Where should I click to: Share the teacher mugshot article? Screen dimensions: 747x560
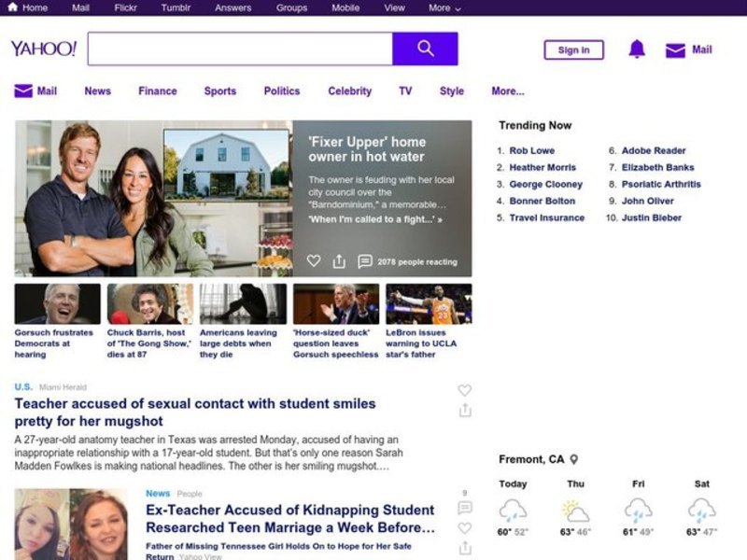[x=465, y=411]
